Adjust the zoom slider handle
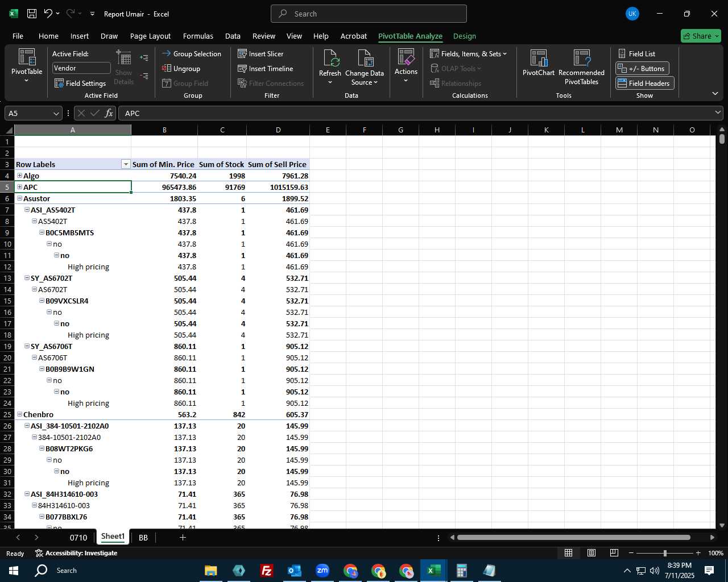Image resolution: width=728 pixels, height=582 pixels. pyautogui.click(x=665, y=553)
